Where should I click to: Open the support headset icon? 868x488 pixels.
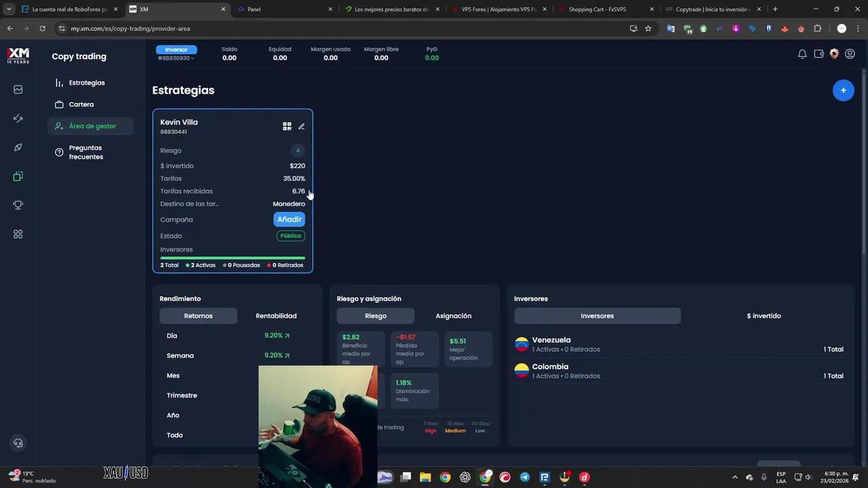tap(18, 443)
